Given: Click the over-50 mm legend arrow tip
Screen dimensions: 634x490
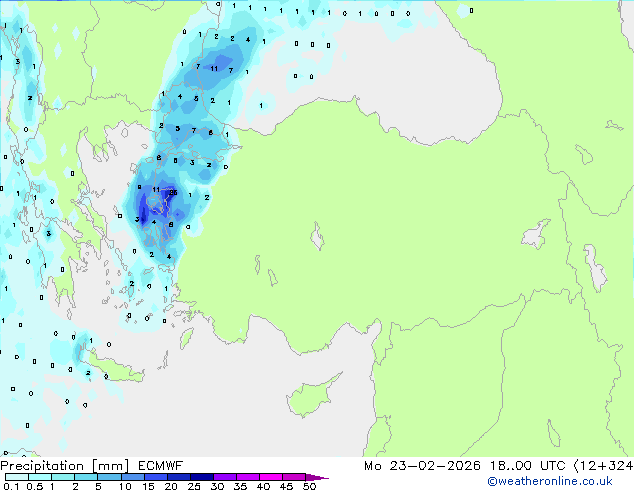Looking at the screenshot, I should [x=317, y=477].
